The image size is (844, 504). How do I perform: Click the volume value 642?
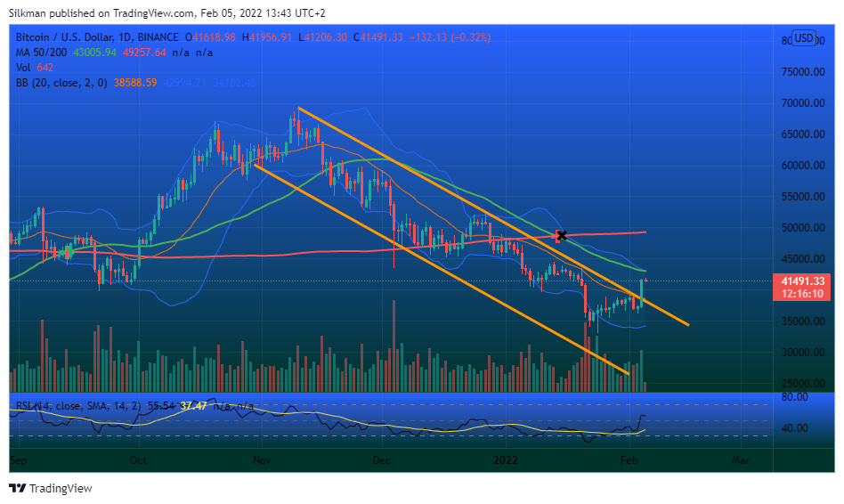(45, 68)
